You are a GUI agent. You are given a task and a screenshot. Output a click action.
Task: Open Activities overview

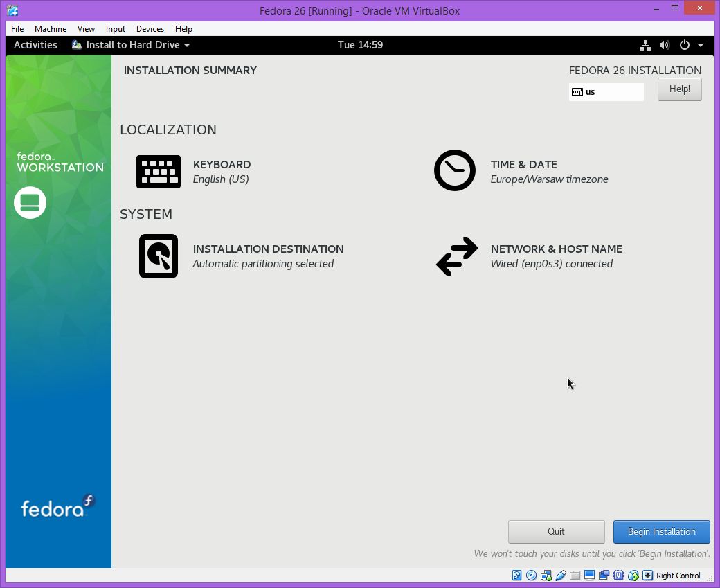point(35,45)
